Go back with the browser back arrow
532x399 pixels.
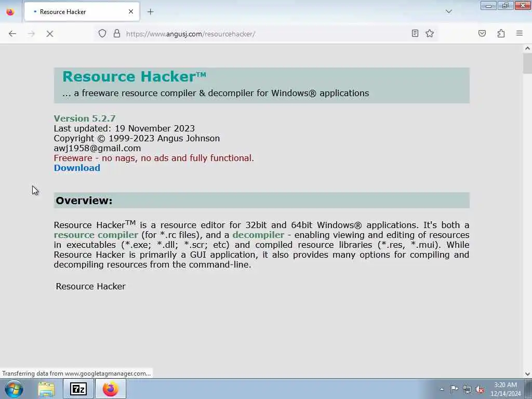pos(12,34)
